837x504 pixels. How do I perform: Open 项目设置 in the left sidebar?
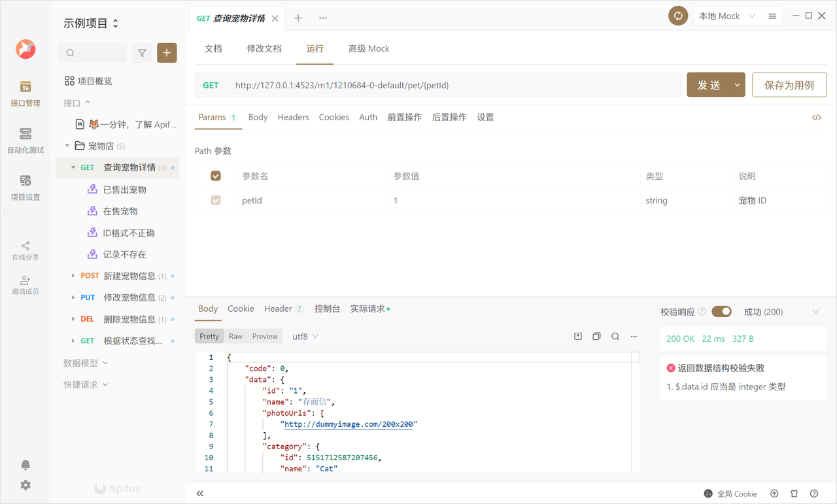pos(26,188)
